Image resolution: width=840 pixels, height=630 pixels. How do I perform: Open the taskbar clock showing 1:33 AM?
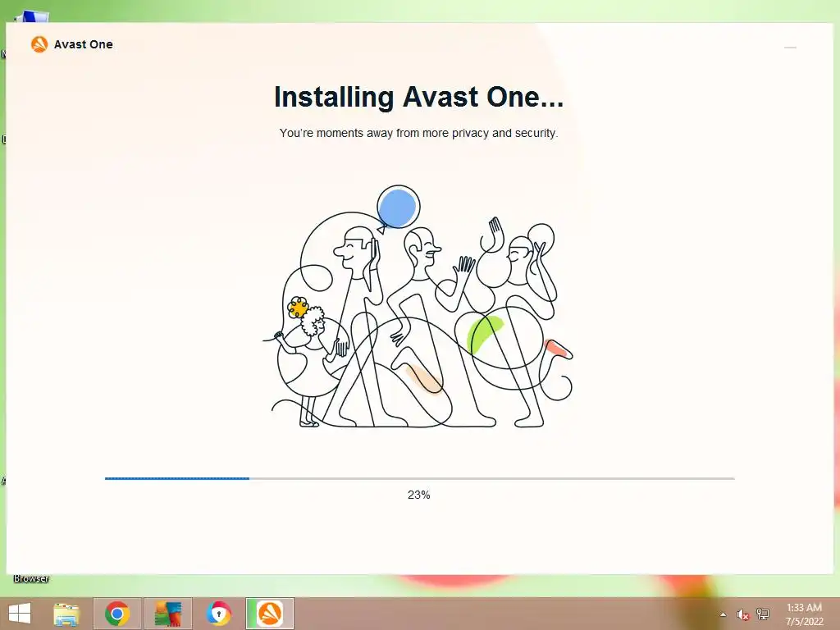pyautogui.click(x=804, y=614)
